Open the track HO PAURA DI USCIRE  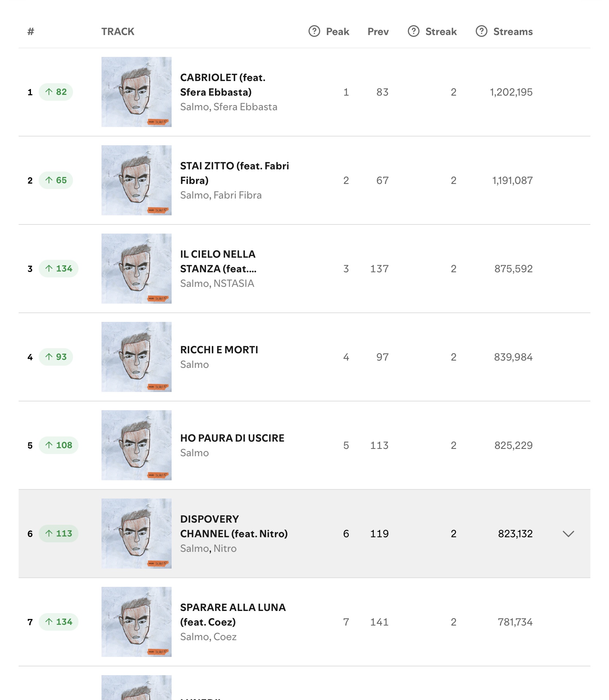click(232, 438)
